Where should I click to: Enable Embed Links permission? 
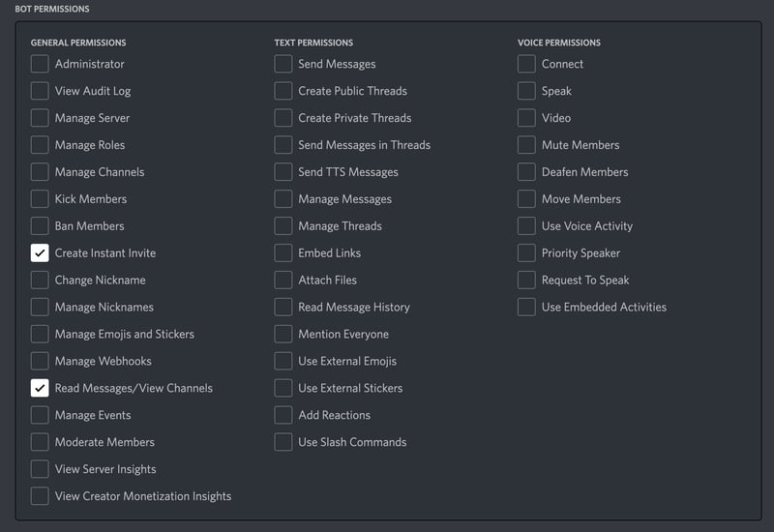point(283,253)
